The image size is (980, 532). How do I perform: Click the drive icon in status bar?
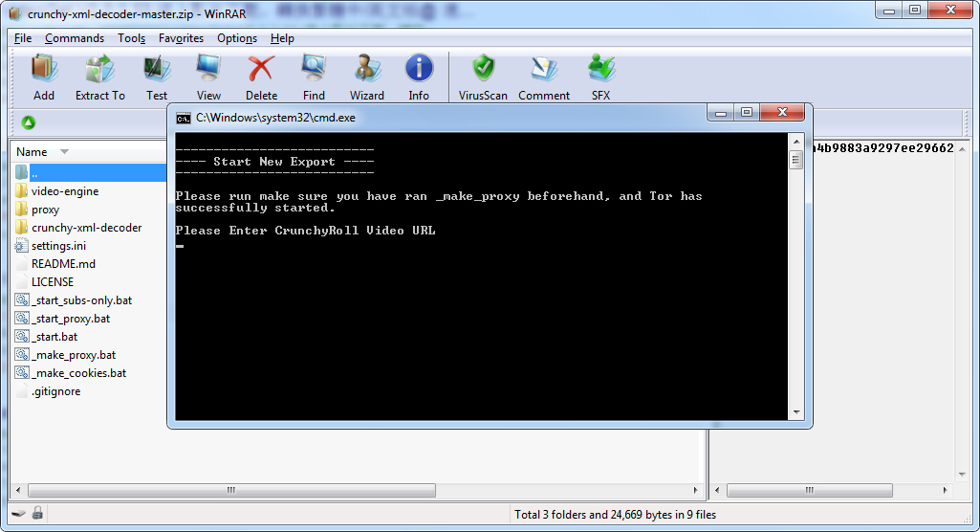point(19,514)
